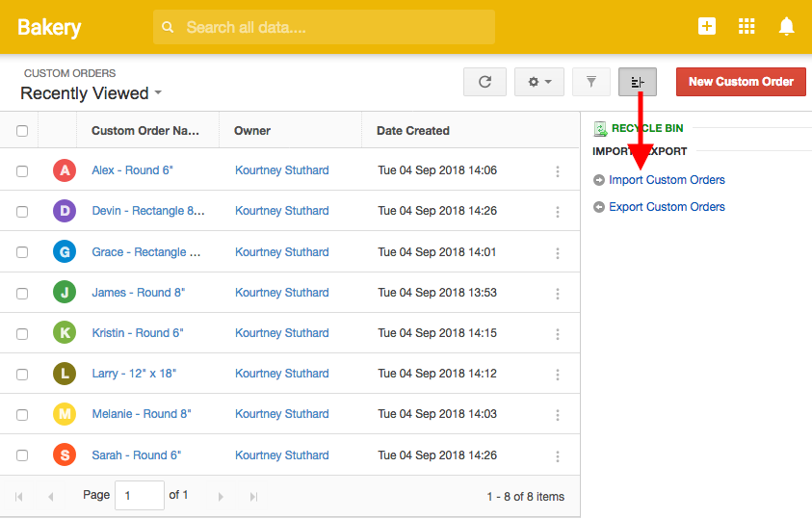
Task: Tick checkbox for Devin - Rectangle row
Action: 22,212
